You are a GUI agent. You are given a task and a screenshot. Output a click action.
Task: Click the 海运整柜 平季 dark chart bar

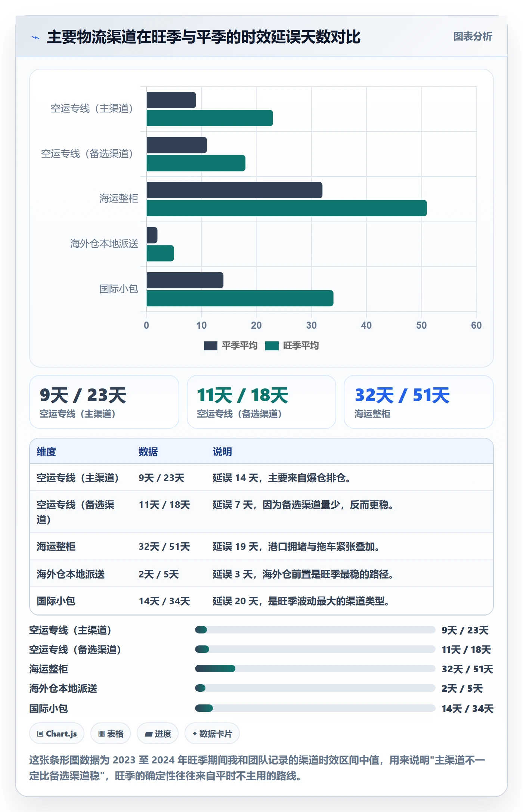pyautogui.click(x=234, y=190)
